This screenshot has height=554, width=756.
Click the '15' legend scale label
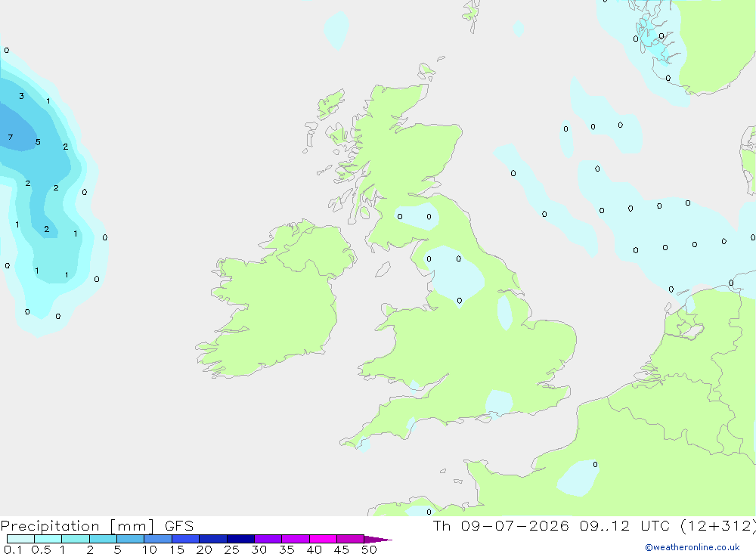(x=177, y=549)
